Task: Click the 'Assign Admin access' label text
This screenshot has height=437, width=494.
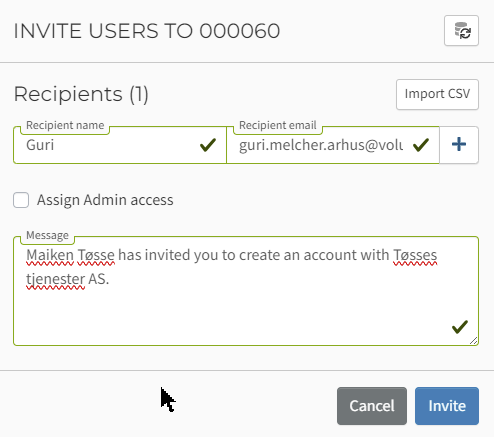Action: tap(105, 200)
